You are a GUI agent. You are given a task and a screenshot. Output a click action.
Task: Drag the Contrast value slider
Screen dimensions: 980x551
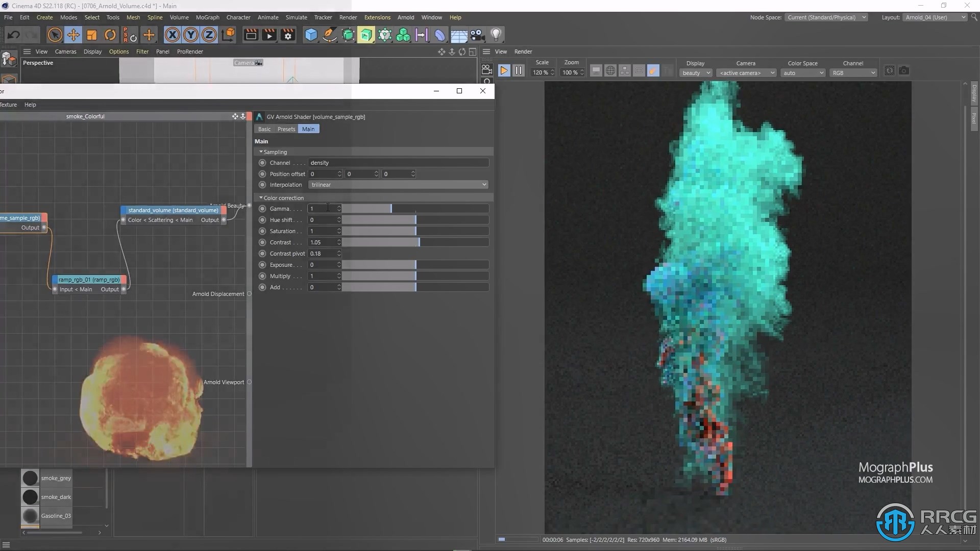click(419, 242)
